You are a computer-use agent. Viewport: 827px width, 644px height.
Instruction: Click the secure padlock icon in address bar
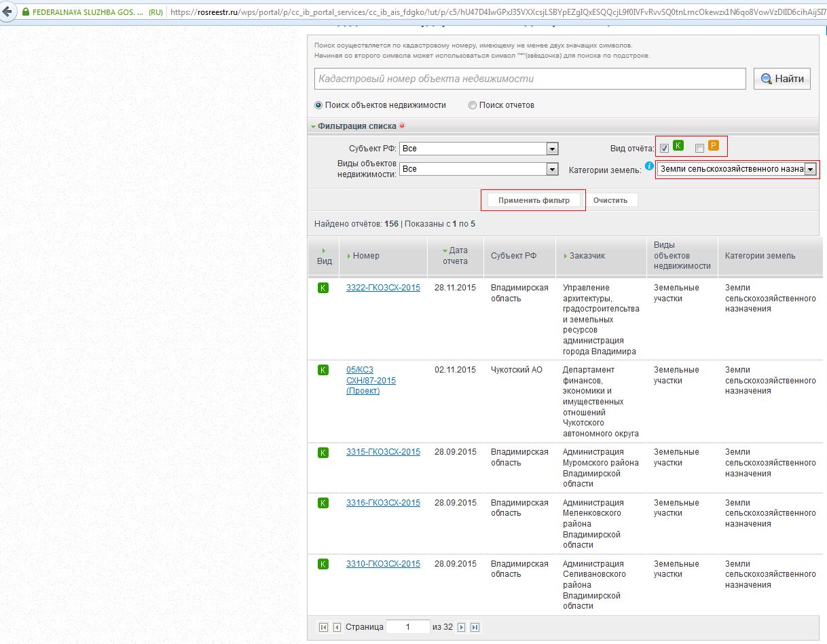26,12
